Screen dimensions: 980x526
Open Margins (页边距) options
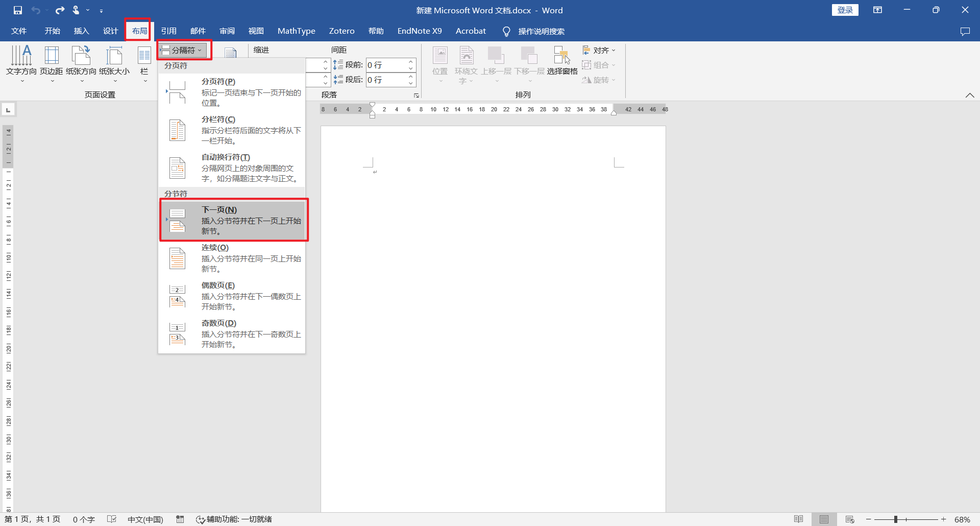[52, 64]
